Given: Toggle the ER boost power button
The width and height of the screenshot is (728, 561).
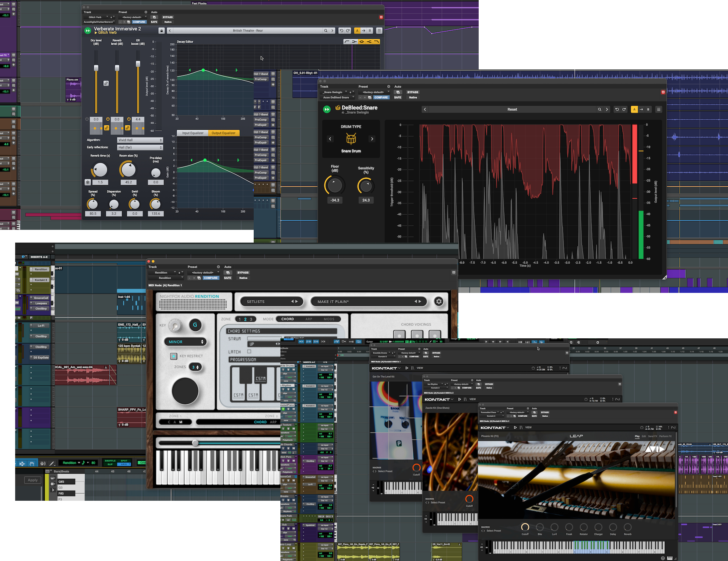Looking at the screenshot, I should pyautogui.click(x=129, y=119).
